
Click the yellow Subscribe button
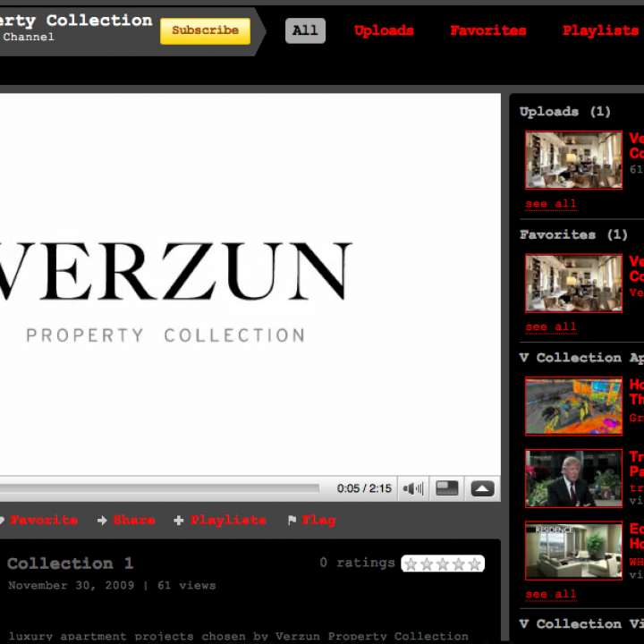[x=205, y=30]
